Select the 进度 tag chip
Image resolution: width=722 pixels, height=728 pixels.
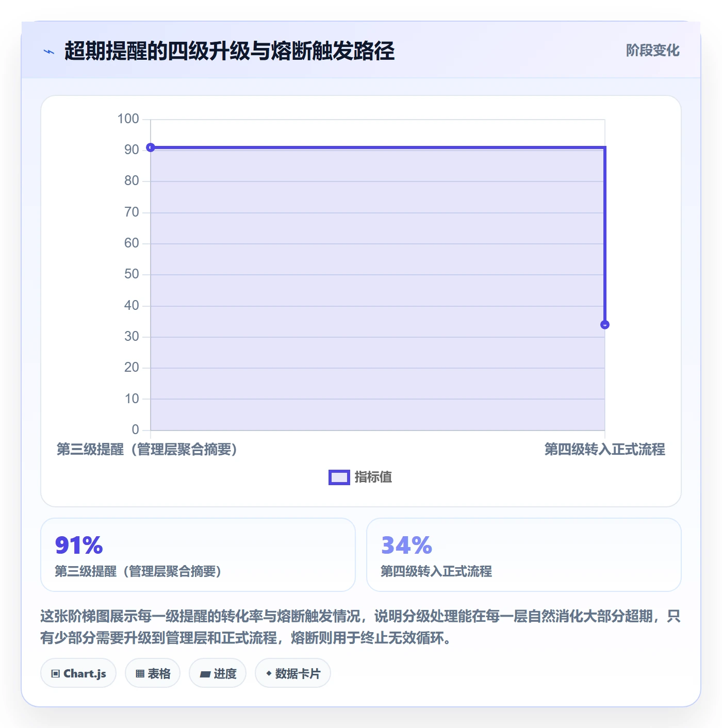[218, 673]
